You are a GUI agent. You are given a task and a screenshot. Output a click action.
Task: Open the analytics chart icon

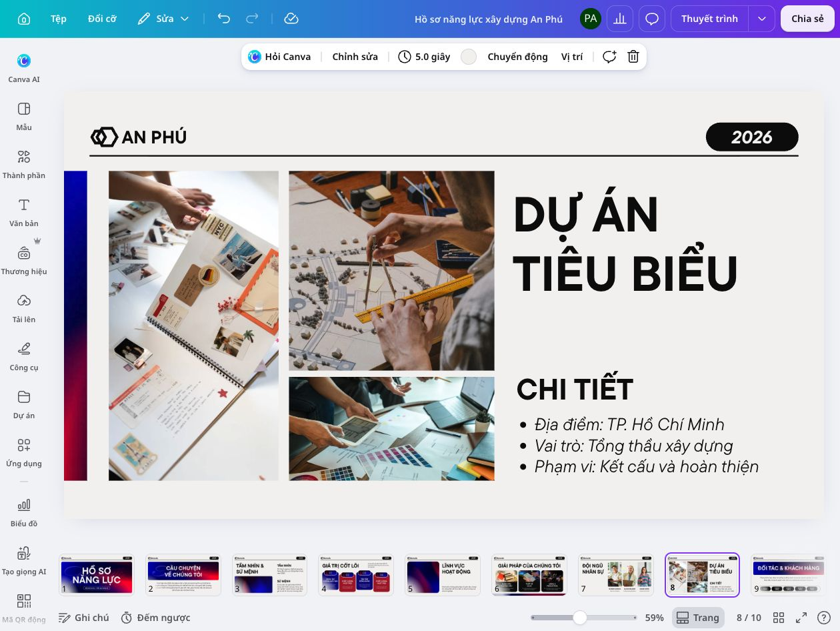pyautogui.click(x=620, y=19)
